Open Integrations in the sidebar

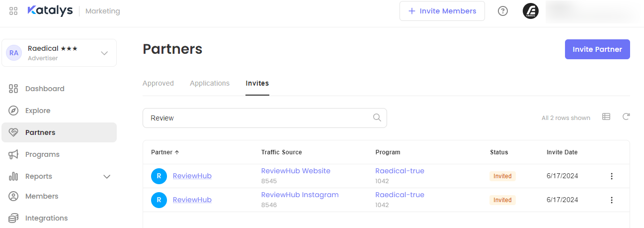(x=46, y=218)
